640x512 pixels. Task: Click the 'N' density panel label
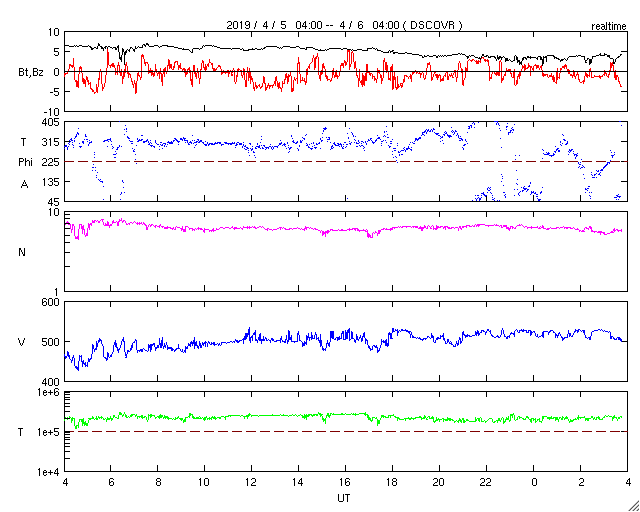pos(22,252)
